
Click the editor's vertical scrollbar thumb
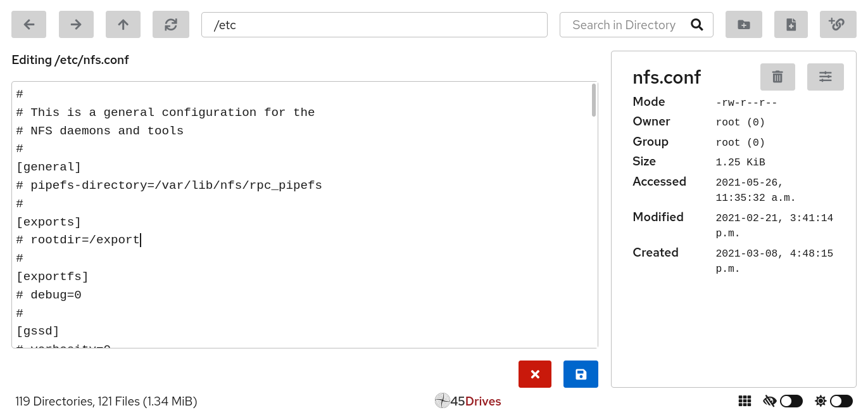[x=594, y=100]
